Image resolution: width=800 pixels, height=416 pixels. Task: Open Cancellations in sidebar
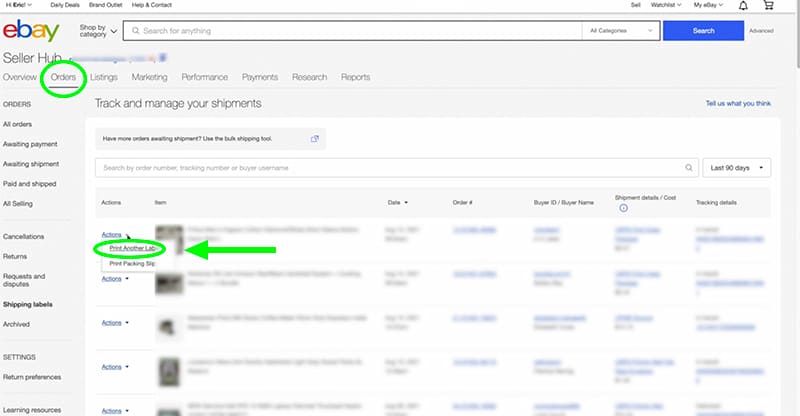(23, 236)
